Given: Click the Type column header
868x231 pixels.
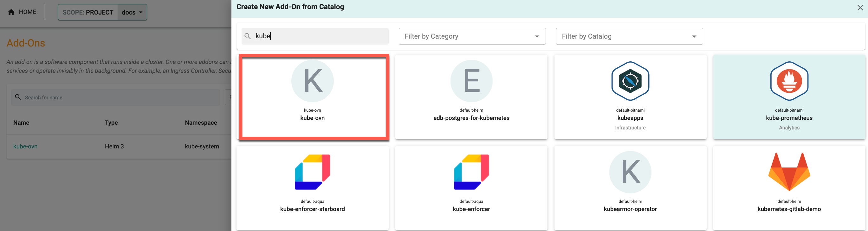Looking at the screenshot, I should click(x=111, y=123).
